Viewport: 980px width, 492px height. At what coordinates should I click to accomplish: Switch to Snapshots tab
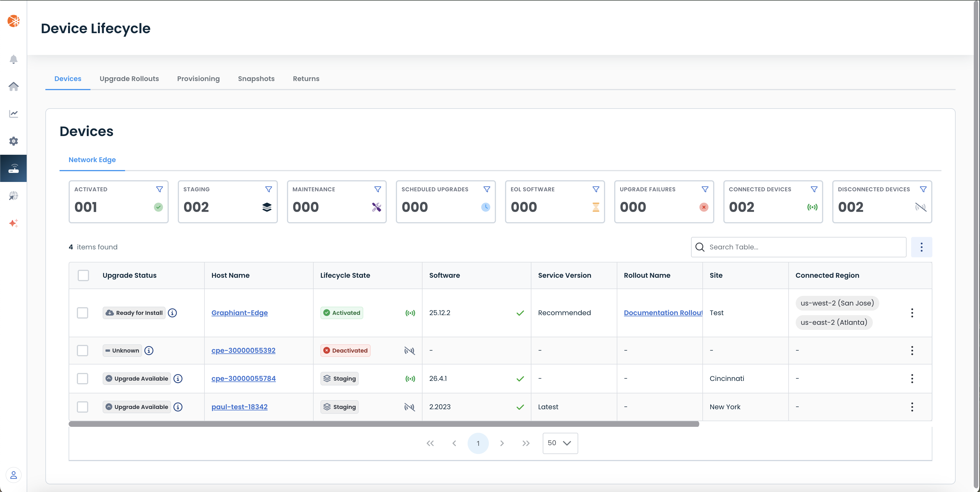pyautogui.click(x=256, y=79)
